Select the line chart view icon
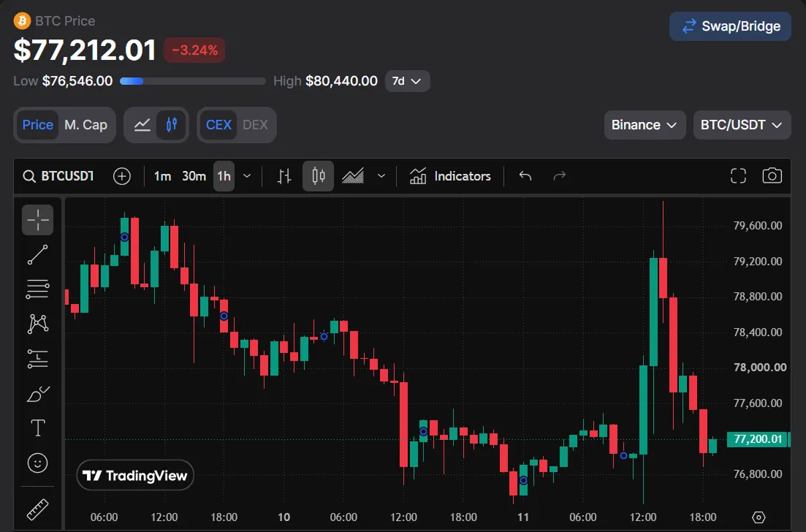Image resolution: width=806 pixels, height=532 pixels. point(142,125)
